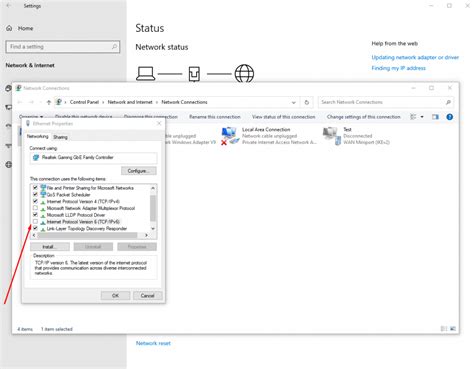This screenshot has width=474, height=369.
Task: Click the Search Network Connections magnifier icon
Action: point(448,102)
